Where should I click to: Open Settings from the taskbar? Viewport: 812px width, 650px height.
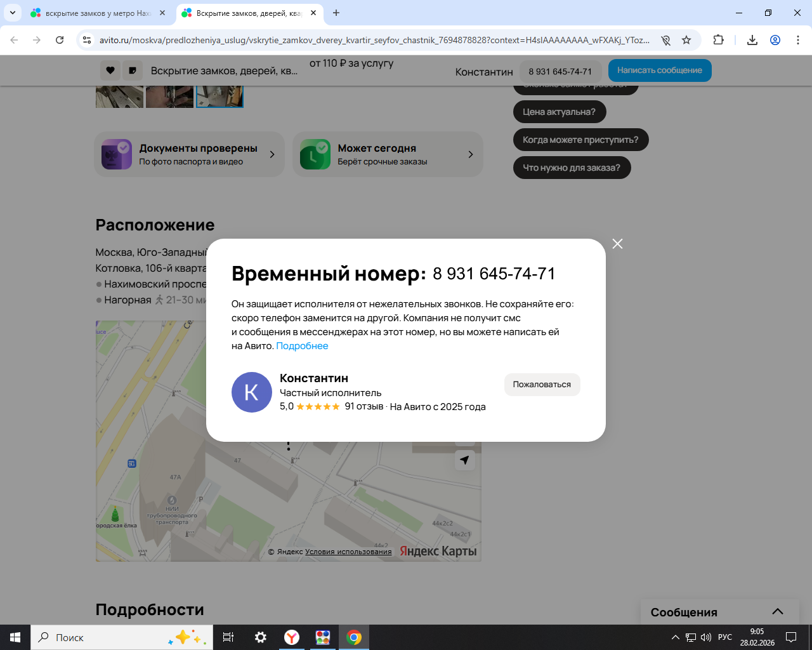pos(260,637)
